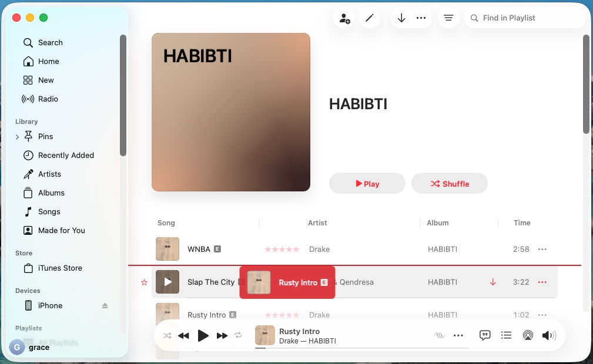Open the sort options lines icon

point(448,18)
